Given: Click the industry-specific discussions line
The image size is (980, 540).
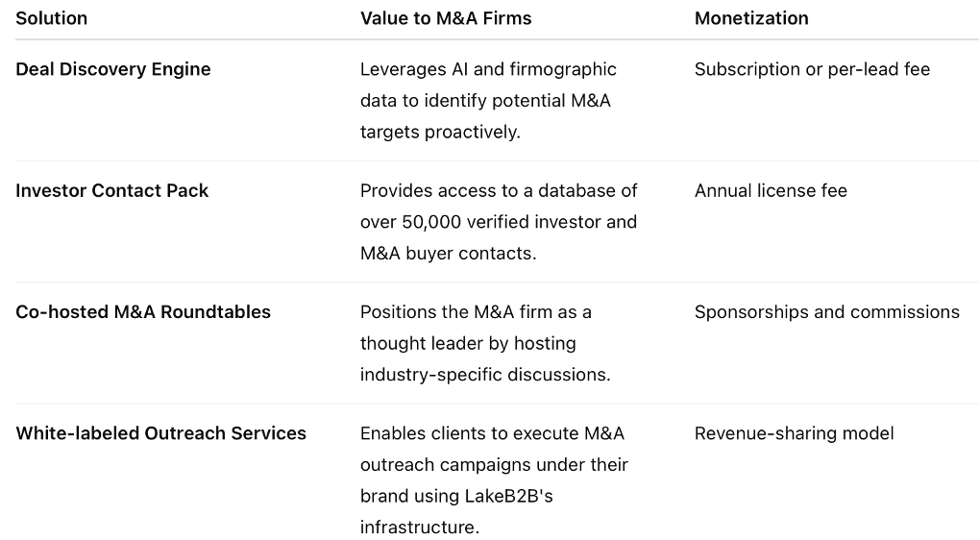Looking at the screenshot, I should point(485,374).
